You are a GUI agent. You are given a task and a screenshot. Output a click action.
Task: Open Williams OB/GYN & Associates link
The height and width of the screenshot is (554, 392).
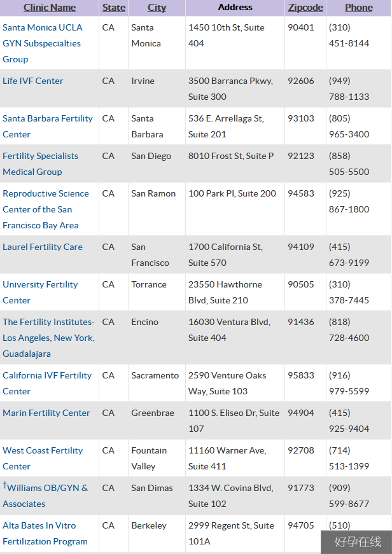click(45, 495)
